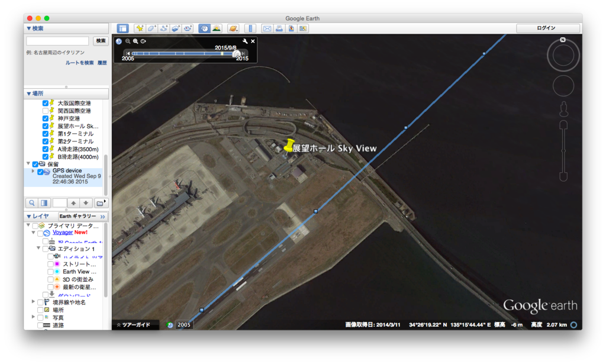Select the Record a Tour tool
The height and width of the screenshot is (364, 606).
(188, 28)
